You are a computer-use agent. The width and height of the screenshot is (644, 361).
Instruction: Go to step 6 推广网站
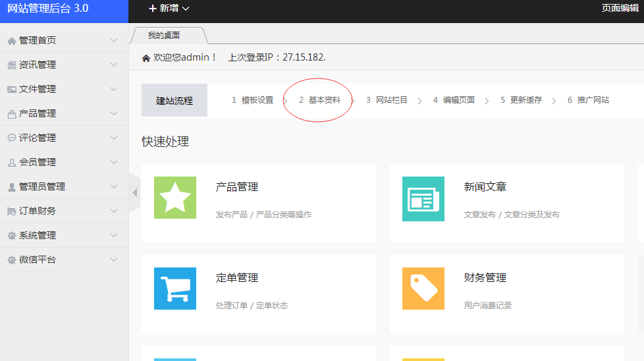tap(588, 100)
